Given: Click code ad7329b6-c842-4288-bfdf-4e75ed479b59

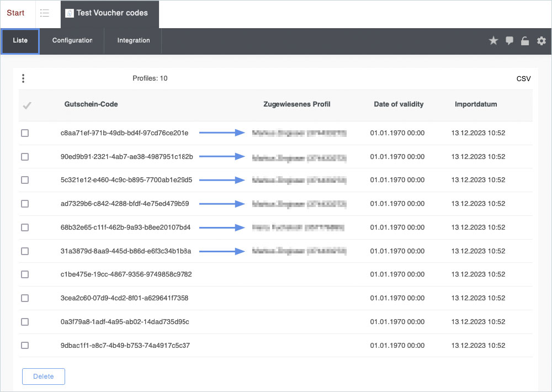Looking at the screenshot, I should [125, 204].
